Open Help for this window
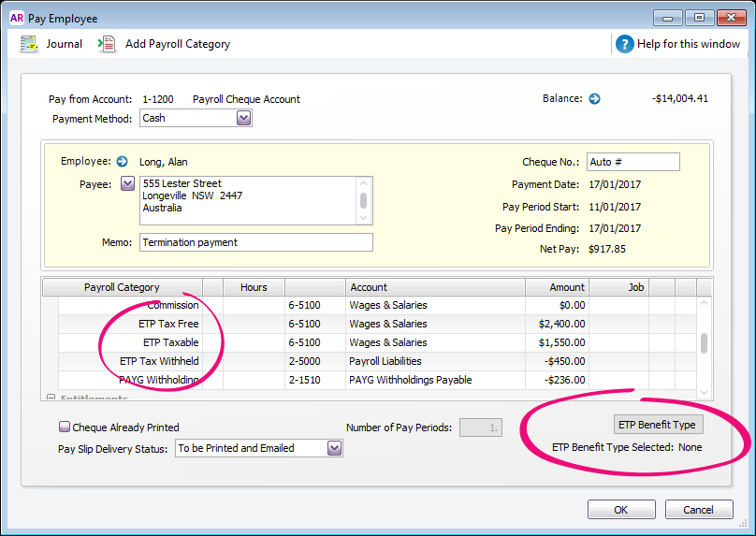Viewport: 756px width, 536px height. pyautogui.click(x=625, y=44)
